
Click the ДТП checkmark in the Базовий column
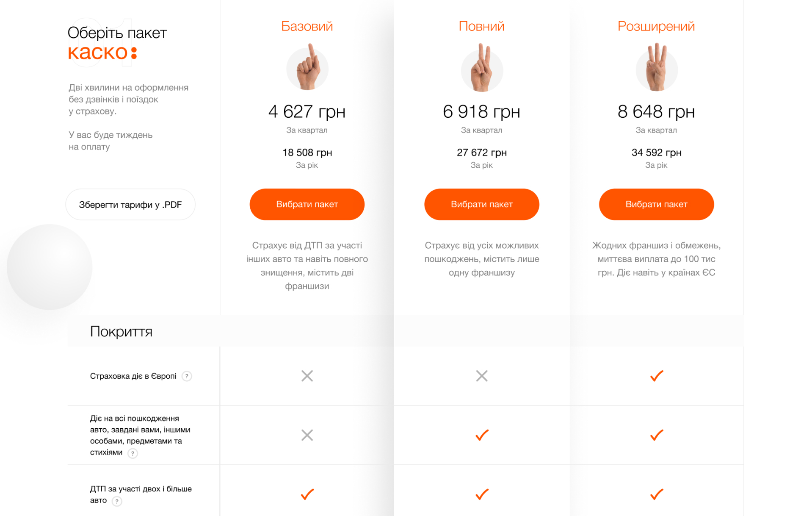point(307,494)
